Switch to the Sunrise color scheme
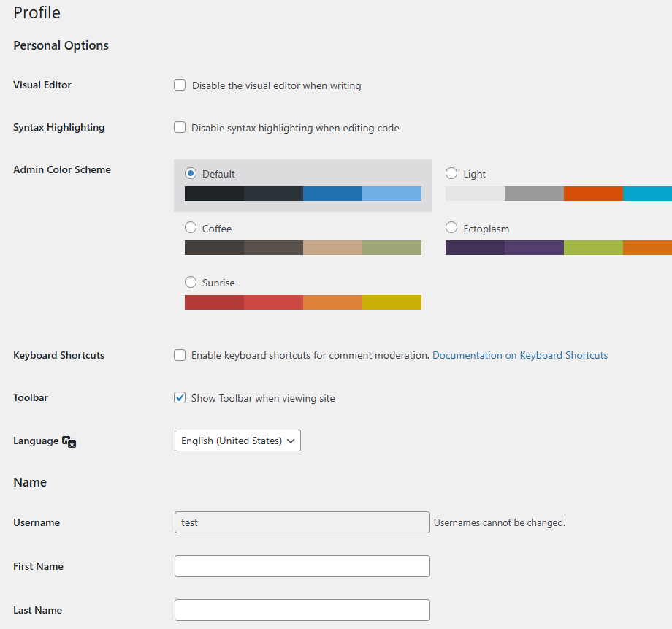This screenshot has height=629, width=672. pyautogui.click(x=191, y=282)
